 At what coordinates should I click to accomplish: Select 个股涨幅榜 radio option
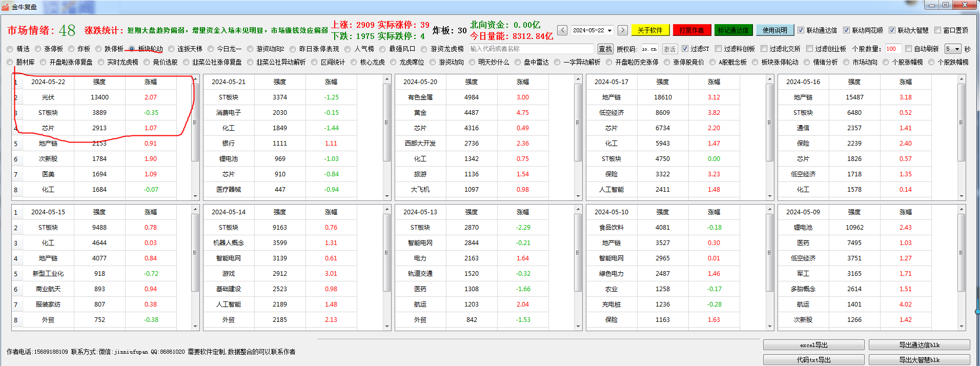(886, 62)
